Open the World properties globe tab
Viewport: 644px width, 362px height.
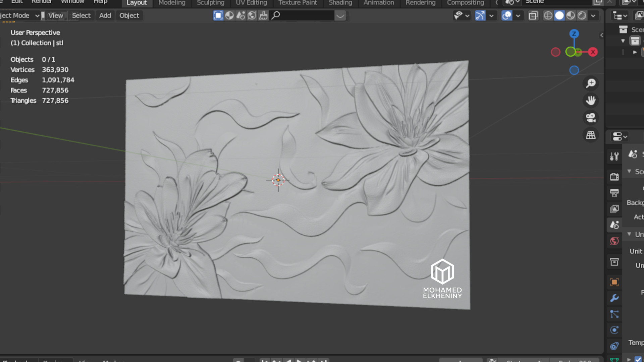(x=614, y=241)
